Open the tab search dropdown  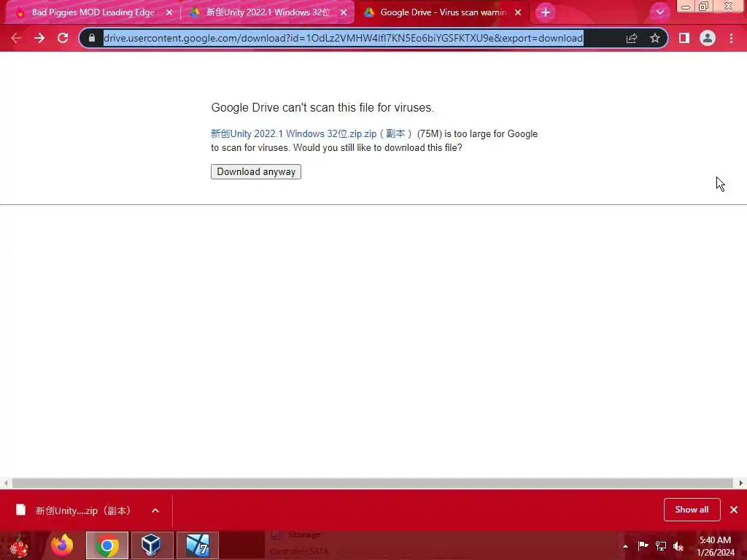click(659, 12)
